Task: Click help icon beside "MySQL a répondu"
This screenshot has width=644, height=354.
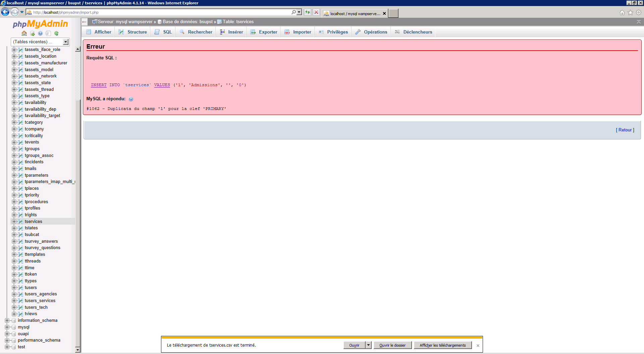Action: click(x=131, y=99)
